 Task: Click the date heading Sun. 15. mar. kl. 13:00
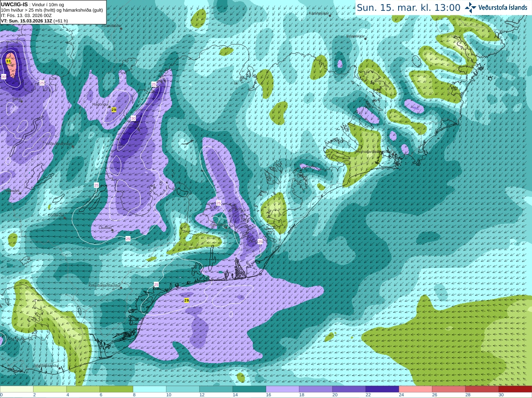[x=409, y=8]
